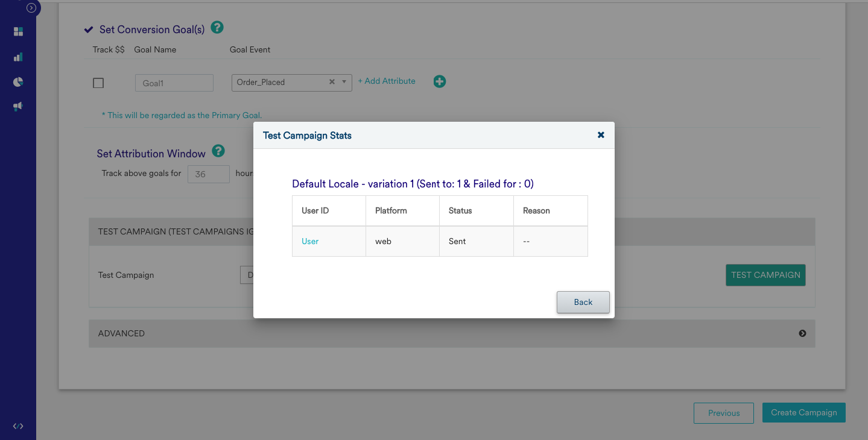Image resolution: width=868 pixels, height=440 pixels.
Task: Add another goal with the green plus icon
Action: [440, 81]
